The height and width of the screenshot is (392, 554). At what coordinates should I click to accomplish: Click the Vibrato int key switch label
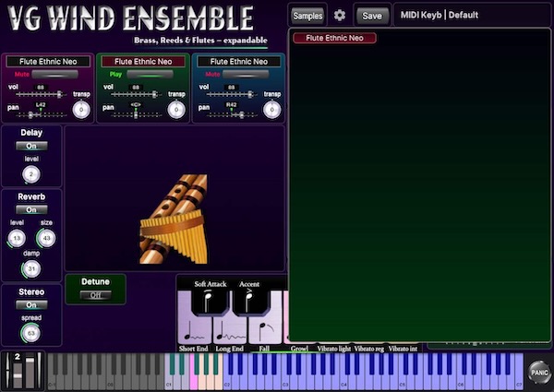pos(403,349)
